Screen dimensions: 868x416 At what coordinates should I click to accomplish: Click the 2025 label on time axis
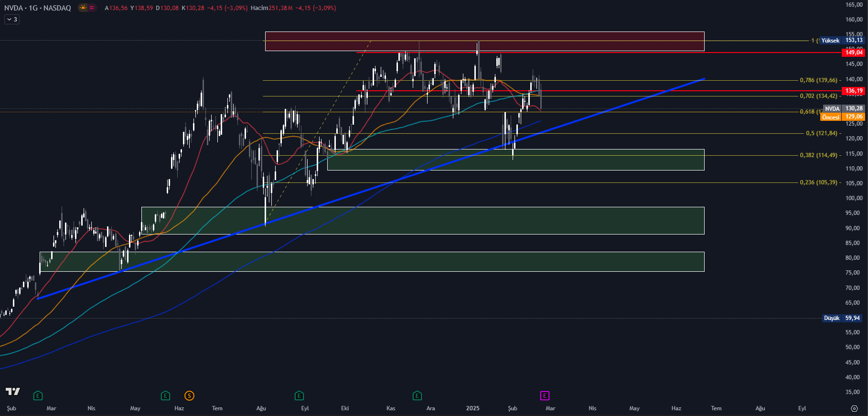tap(472, 408)
